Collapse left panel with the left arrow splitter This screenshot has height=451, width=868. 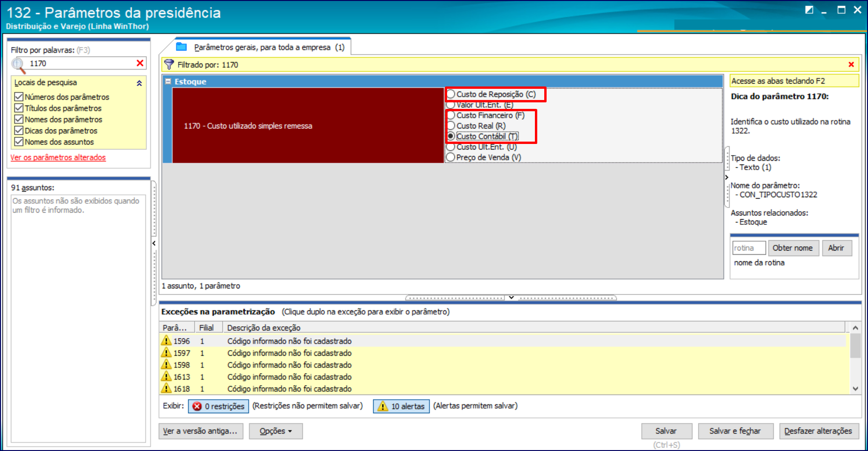click(x=154, y=243)
